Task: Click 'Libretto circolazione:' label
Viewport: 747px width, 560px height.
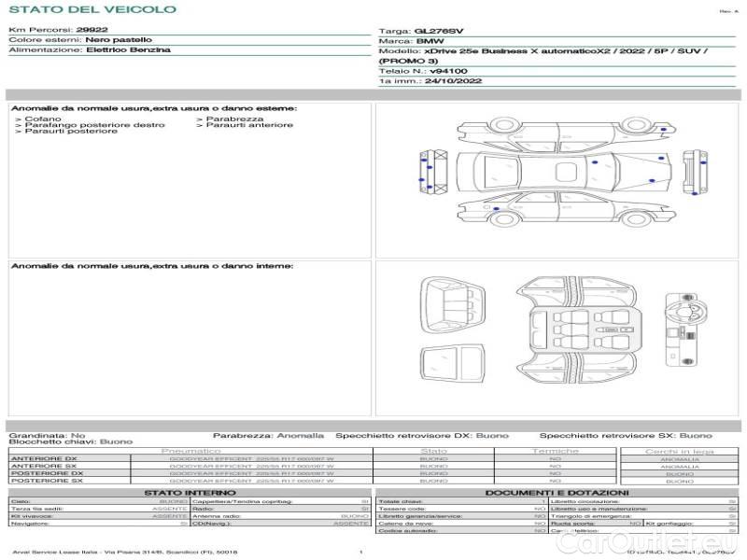Action: [x=585, y=501]
